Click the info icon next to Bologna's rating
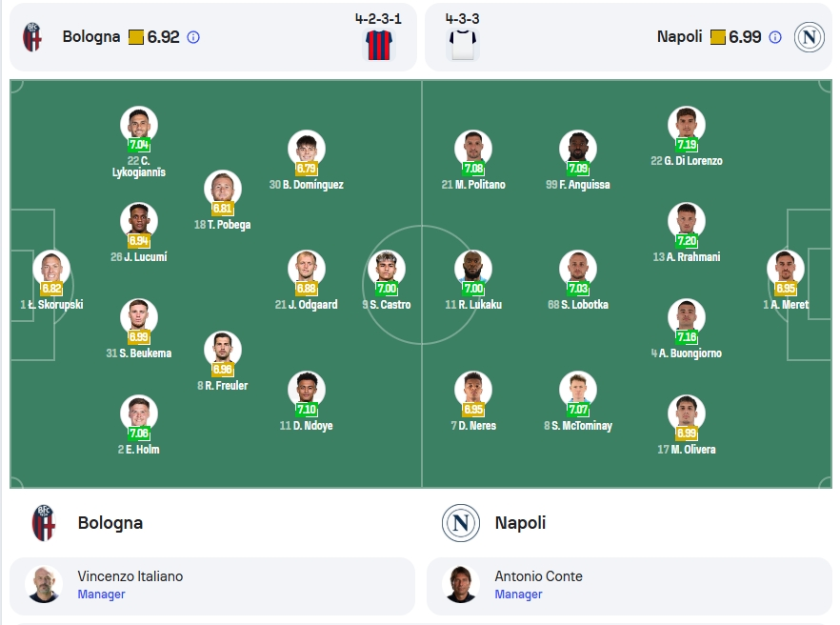 193,37
